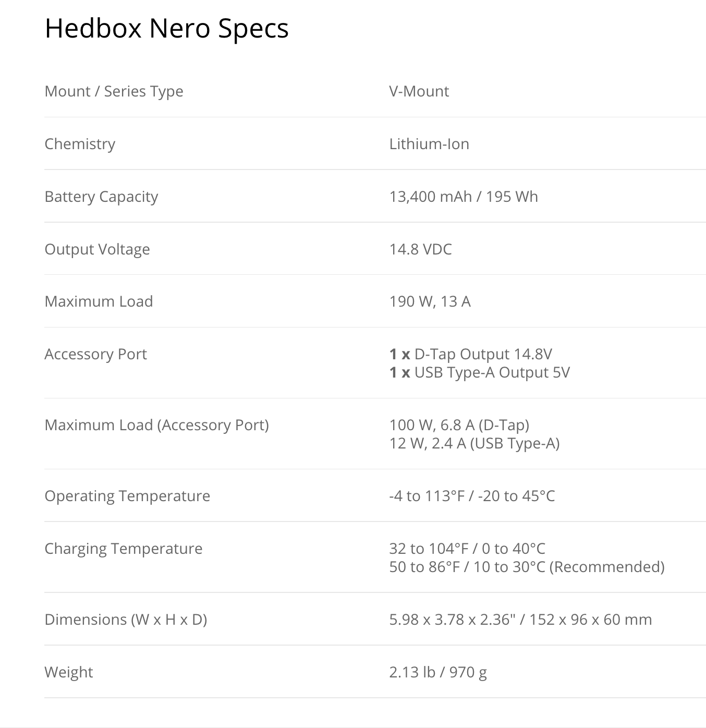
Task: Click the Hedbox Nero Specs heading
Action: (166, 28)
